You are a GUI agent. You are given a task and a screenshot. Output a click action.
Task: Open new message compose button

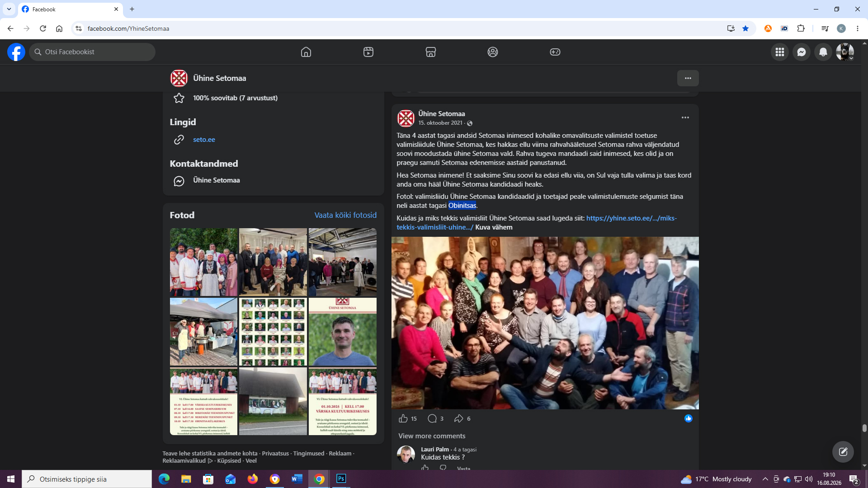[843, 451]
